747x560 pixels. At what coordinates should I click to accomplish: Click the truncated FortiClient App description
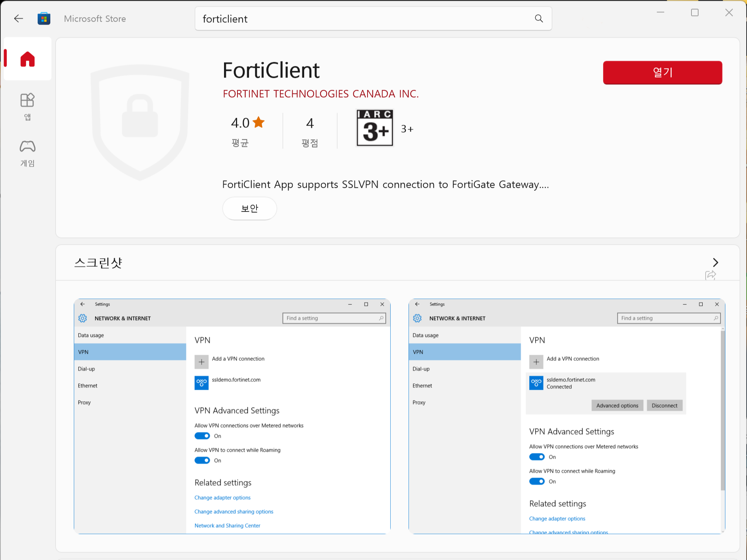pos(385,184)
